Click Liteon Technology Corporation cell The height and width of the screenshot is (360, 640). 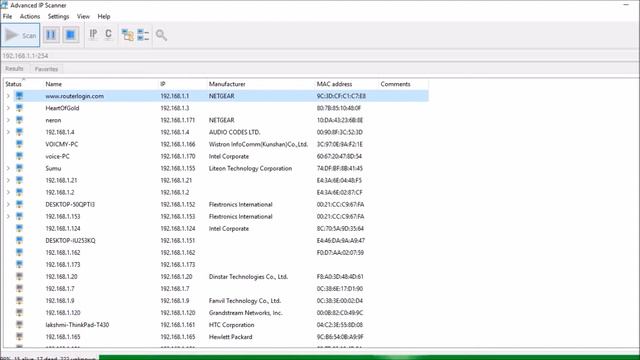click(x=250, y=168)
